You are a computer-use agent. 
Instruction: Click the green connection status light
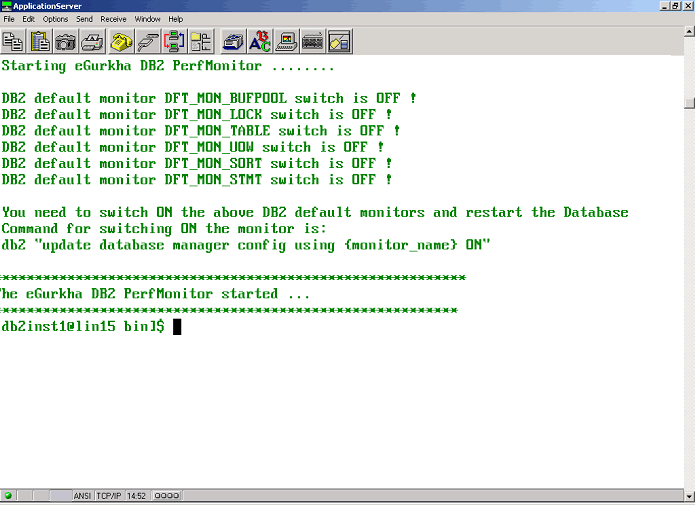(8, 495)
